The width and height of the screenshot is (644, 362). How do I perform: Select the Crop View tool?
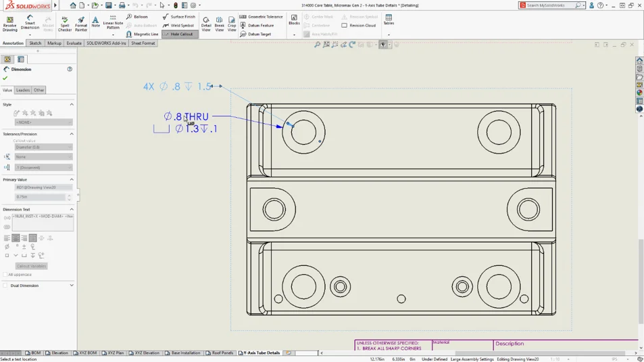click(x=232, y=24)
